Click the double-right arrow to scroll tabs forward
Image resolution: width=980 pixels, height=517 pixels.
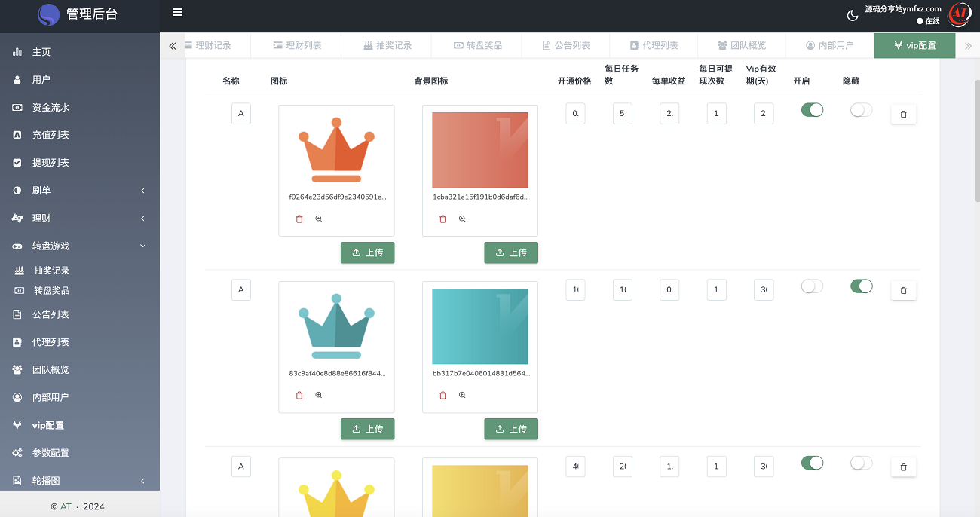(968, 46)
